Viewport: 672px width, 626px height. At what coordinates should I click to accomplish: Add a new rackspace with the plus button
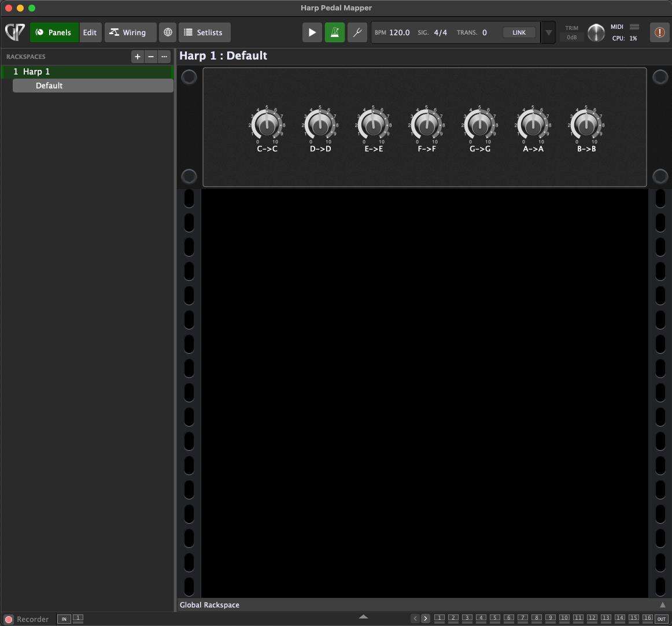point(137,57)
